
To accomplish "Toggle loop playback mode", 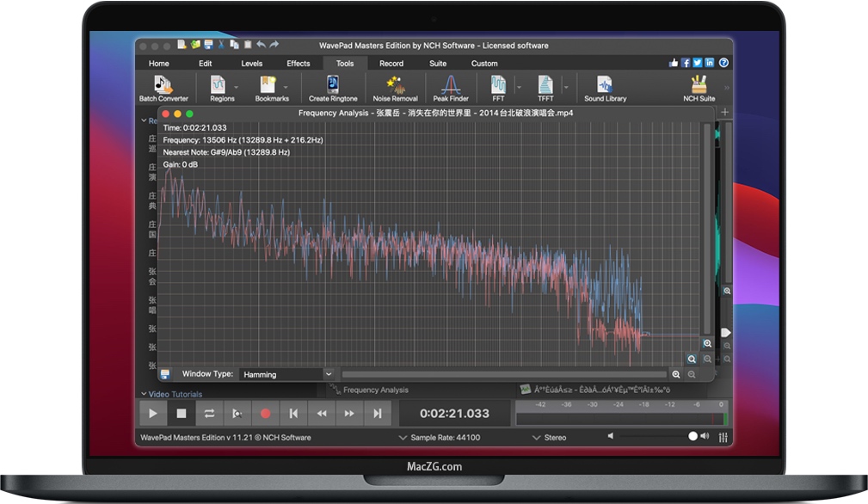I will pyautogui.click(x=209, y=413).
